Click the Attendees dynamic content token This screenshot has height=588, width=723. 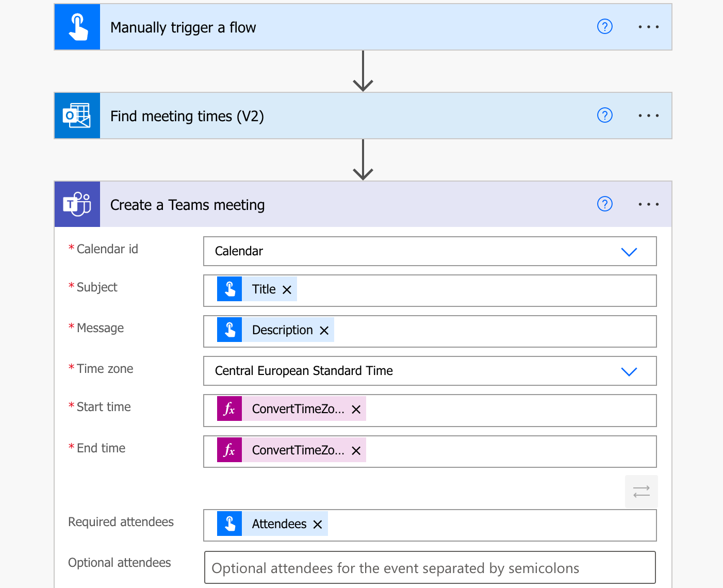click(x=272, y=524)
